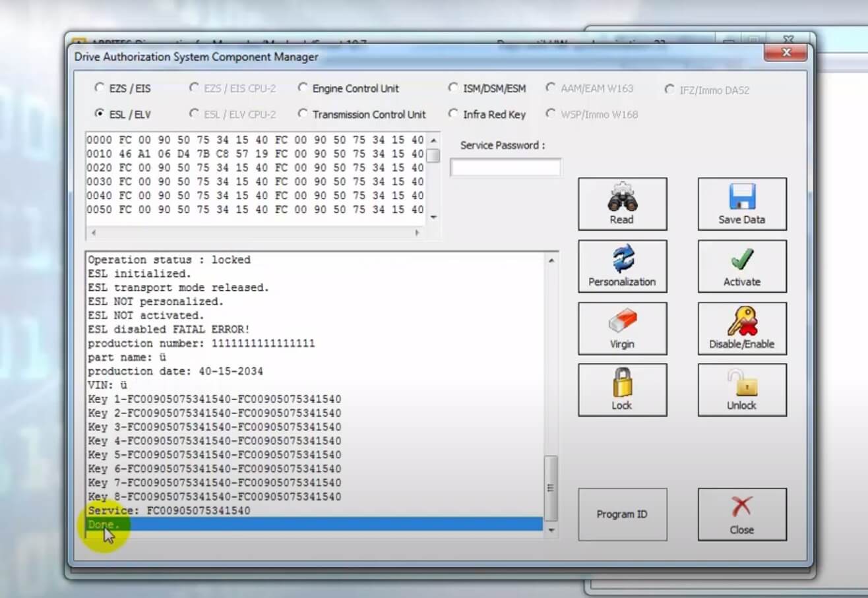Click the Unlock open padlock icon
868x598 pixels.
[741, 383]
